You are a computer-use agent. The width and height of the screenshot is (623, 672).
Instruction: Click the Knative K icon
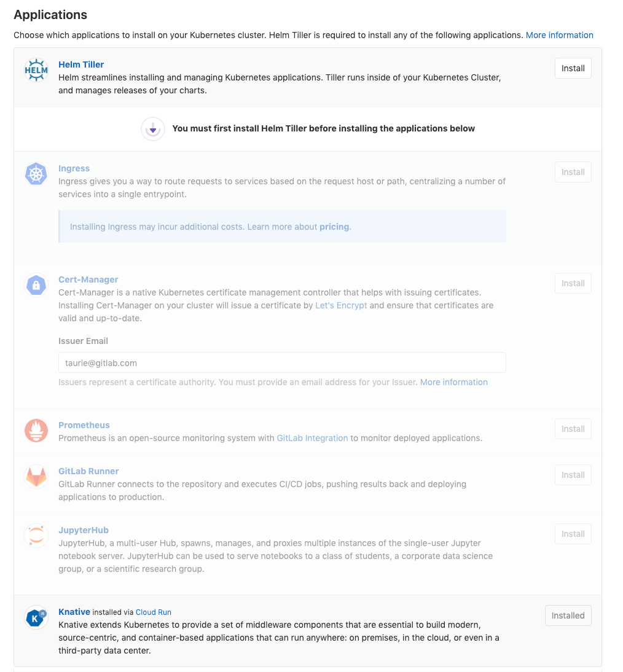36,618
